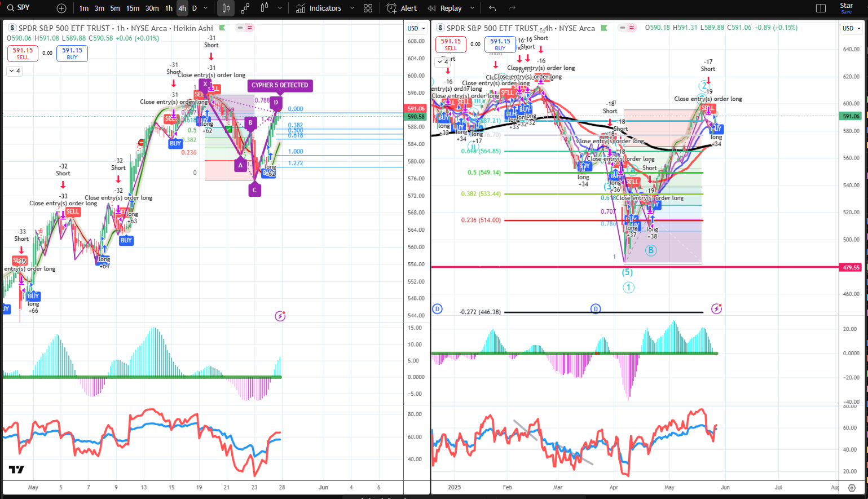Toggle the pink approx sign on the 1h chart
The height and width of the screenshot is (499, 868).
coord(249,28)
